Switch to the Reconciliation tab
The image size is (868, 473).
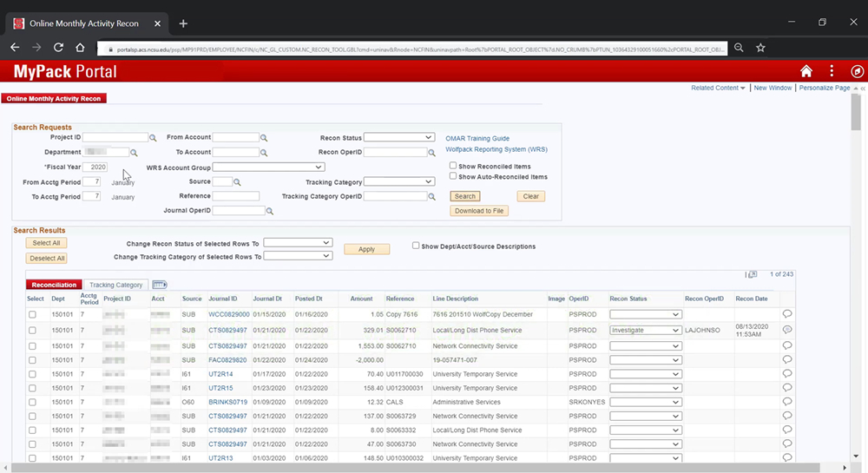tap(54, 285)
